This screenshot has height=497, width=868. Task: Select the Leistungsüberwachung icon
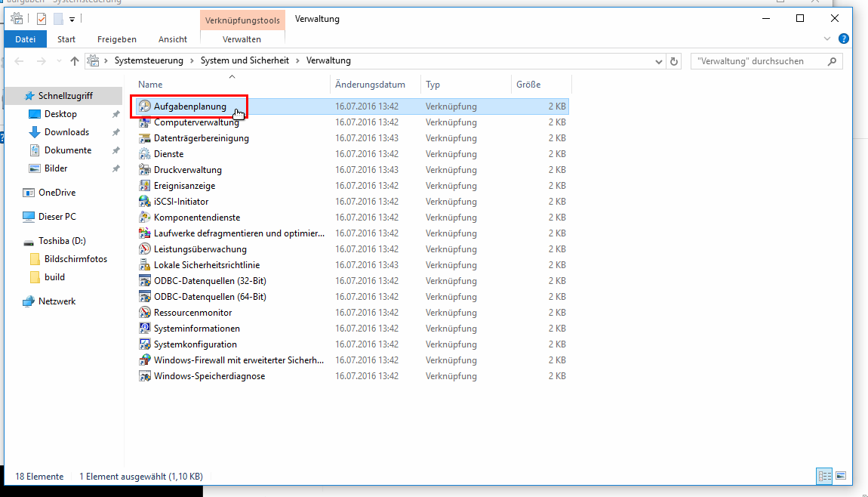(x=144, y=249)
